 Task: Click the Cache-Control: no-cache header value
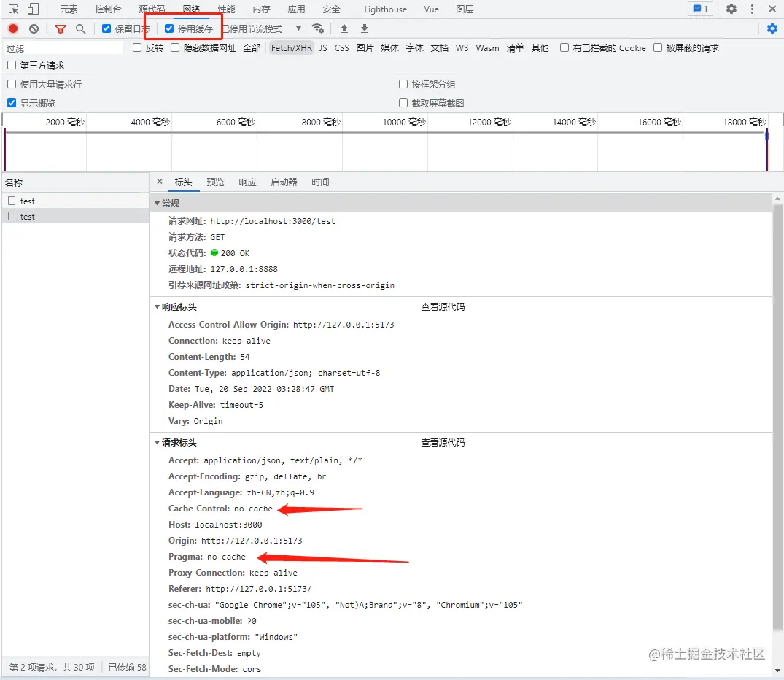pos(253,509)
